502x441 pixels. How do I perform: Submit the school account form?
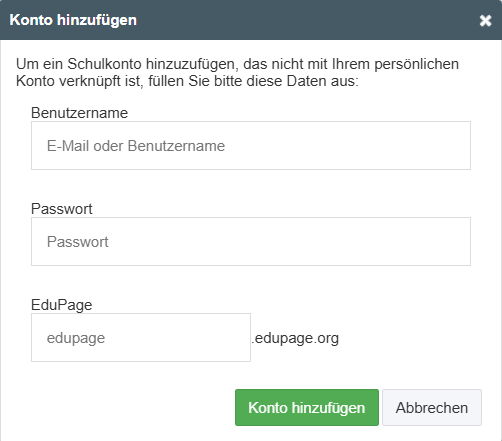307,408
